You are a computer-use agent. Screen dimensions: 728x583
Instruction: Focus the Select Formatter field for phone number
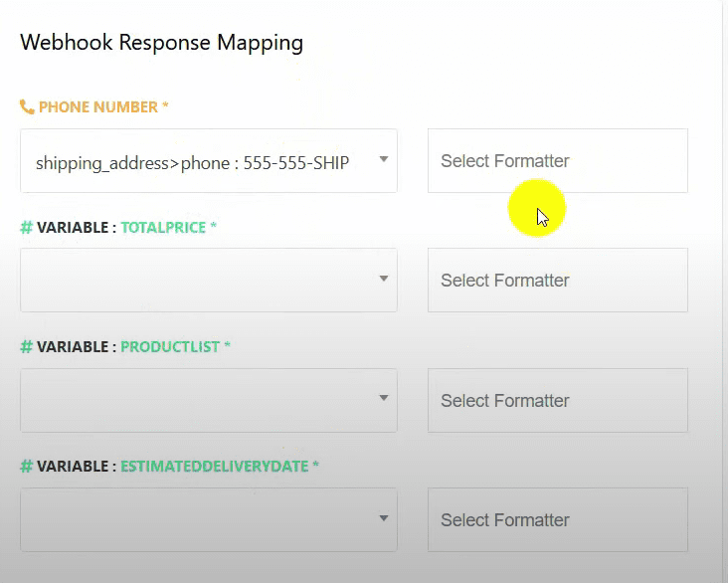click(557, 161)
